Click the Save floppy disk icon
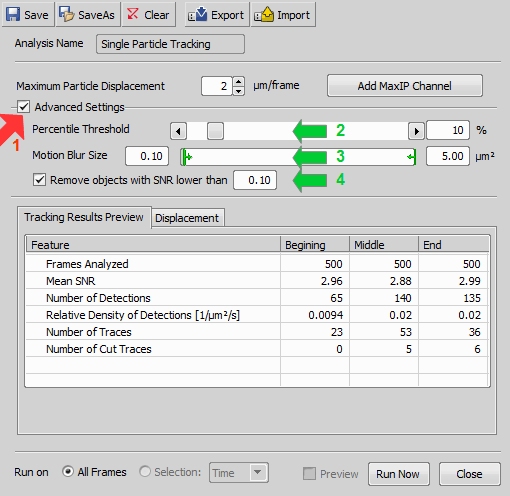This screenshot has height=496, width=510. pyautogui.click(x=13, y=15)
